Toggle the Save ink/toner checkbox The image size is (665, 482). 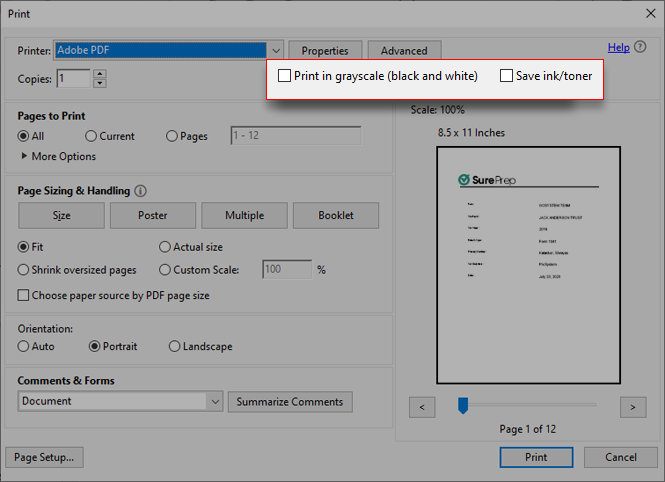pos(507,76)
